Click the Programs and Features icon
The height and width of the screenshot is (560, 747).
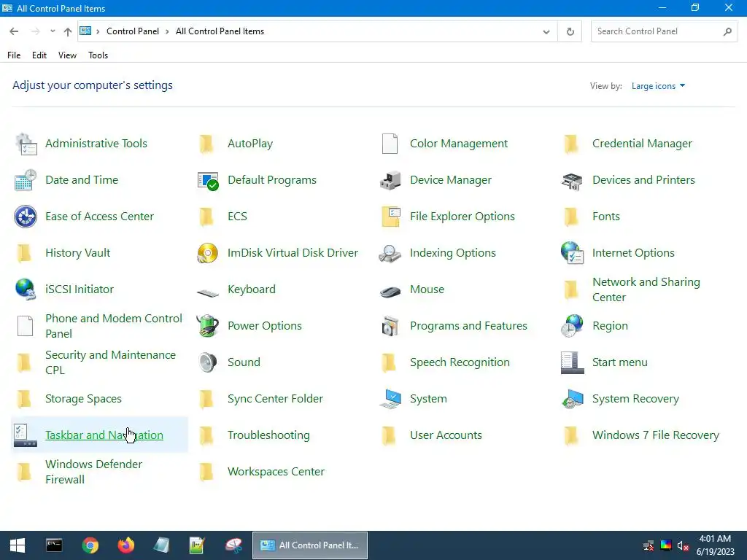390,326
